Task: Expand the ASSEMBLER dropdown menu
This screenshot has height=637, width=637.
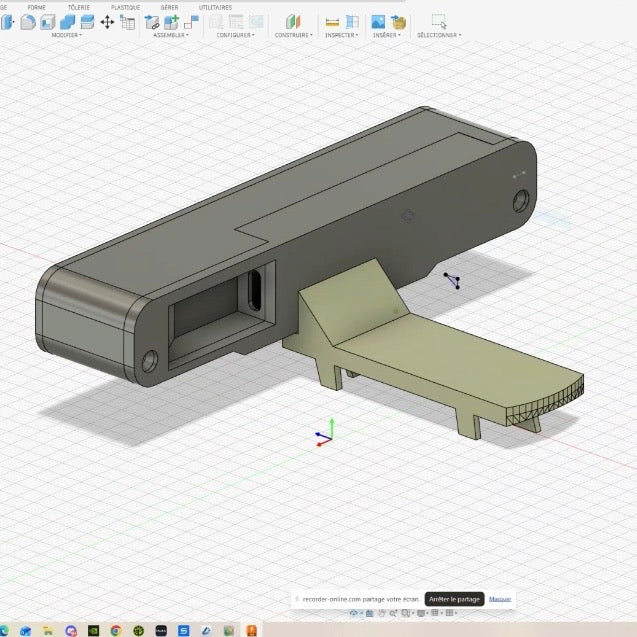Action: (x=171, y=35)
